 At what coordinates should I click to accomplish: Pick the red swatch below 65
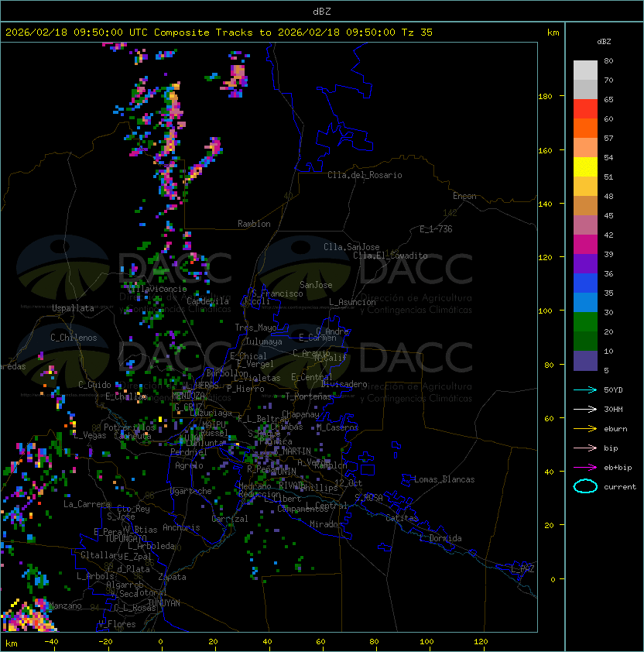585,109
